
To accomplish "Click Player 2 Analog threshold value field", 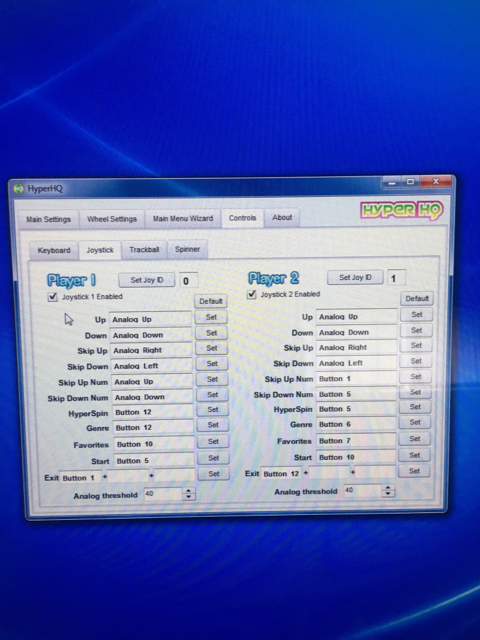I will pyautogui.click(x=363, y=490).
